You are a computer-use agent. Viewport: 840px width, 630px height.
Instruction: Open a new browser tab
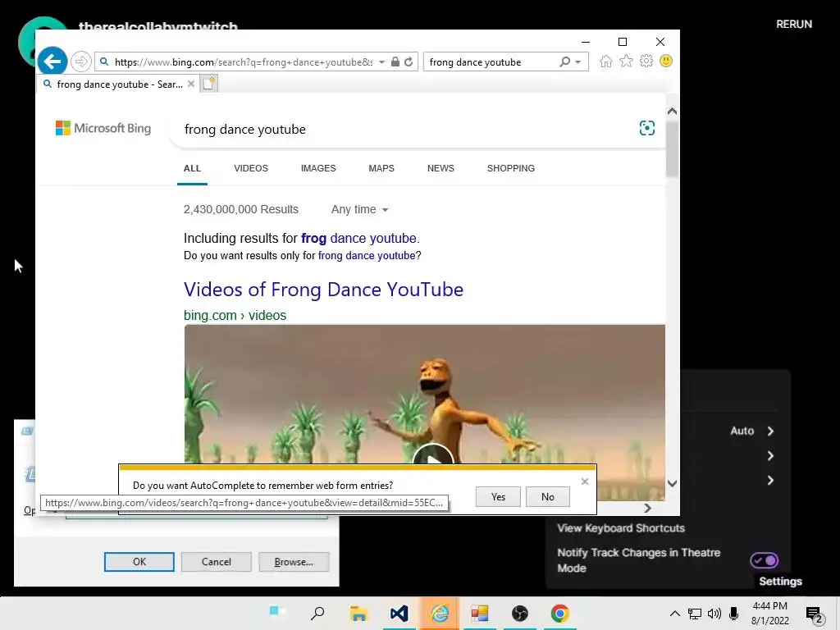(x=209, y=84)
